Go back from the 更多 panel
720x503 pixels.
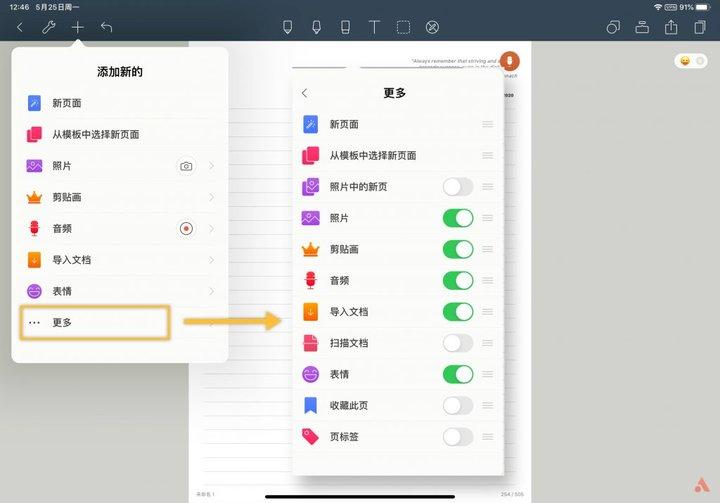tap(304, 93)
